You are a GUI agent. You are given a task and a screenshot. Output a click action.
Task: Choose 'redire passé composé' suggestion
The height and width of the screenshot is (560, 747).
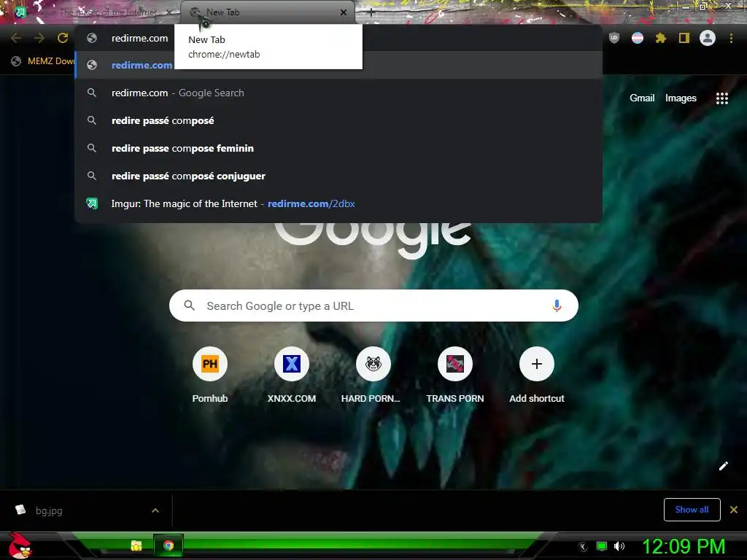click(338, 120)
